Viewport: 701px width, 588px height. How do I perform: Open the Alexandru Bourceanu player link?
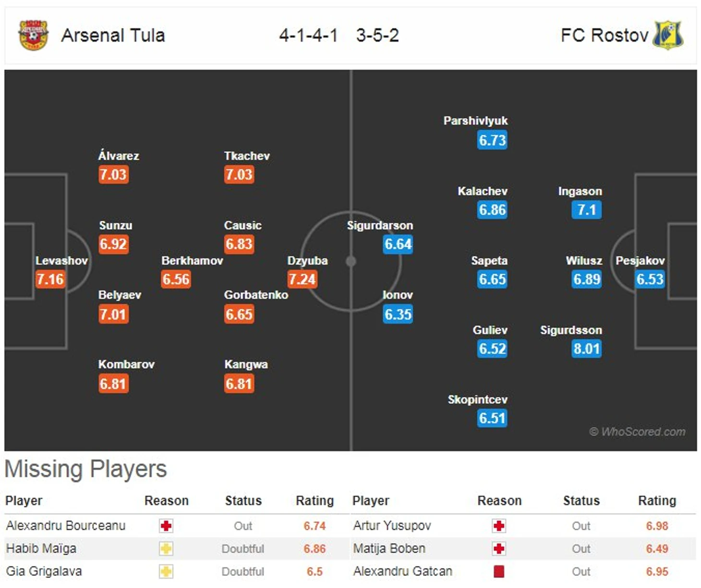(66, 526)
